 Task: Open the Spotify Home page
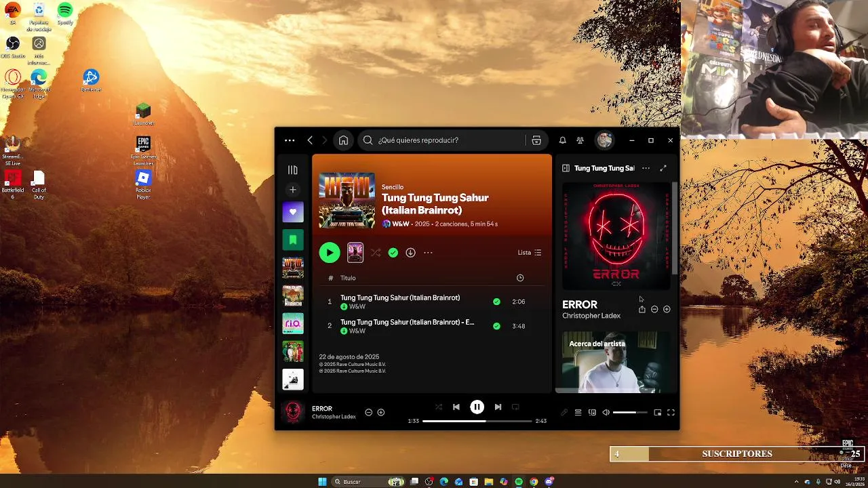click(x=343, y=140)
